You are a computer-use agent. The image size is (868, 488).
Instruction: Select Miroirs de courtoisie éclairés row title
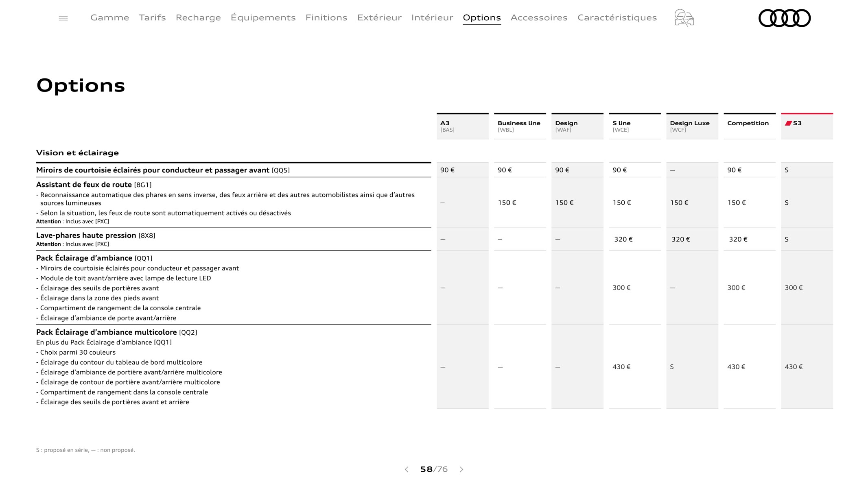[163, 170]
